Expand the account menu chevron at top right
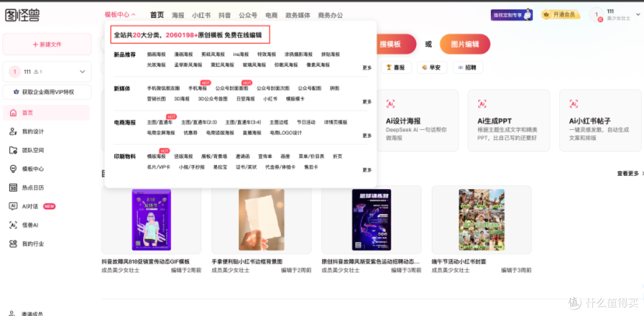Screen dimensions: 644x316 [638, 15]
